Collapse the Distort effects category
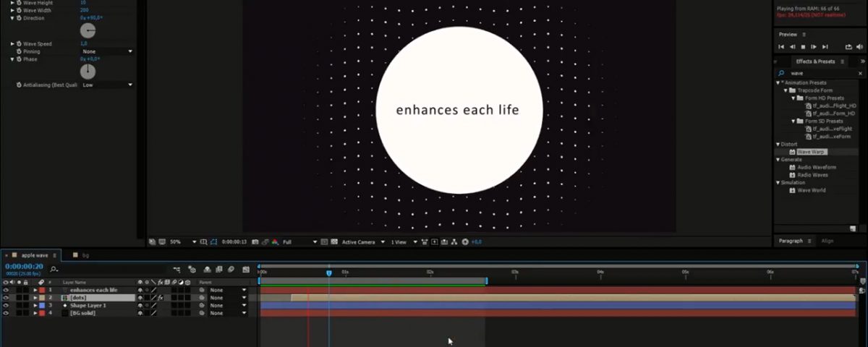This screenshot has width=868, height=347. pyautogui.click(x=778, y=144)
